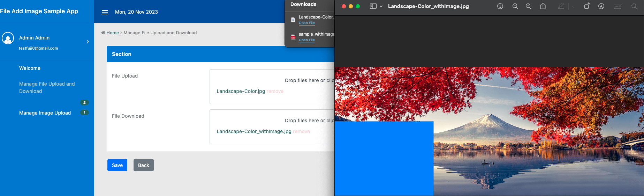This screenshot has height=196, width=644.
Task: Open highlight options dropdown arrow in Preview
Action: click(x=573, y=6)
